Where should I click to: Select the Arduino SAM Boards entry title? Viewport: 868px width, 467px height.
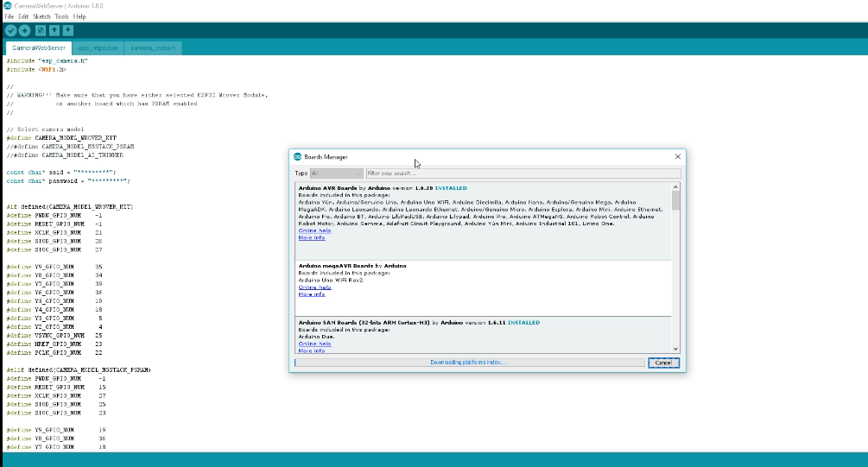tap(364, 323)
